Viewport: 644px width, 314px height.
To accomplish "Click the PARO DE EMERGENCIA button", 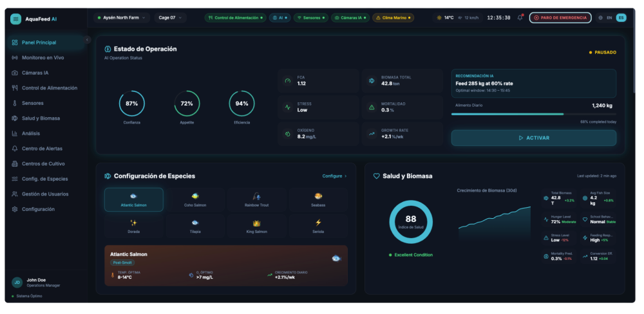I will coord(560,17).
